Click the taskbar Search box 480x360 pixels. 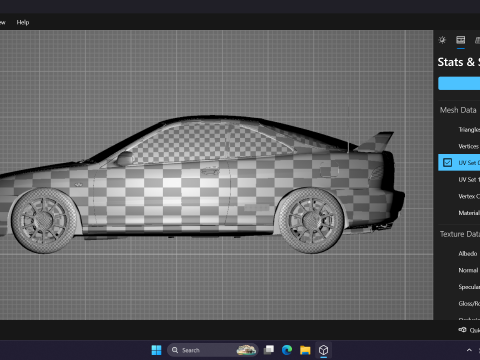(212, 350)
